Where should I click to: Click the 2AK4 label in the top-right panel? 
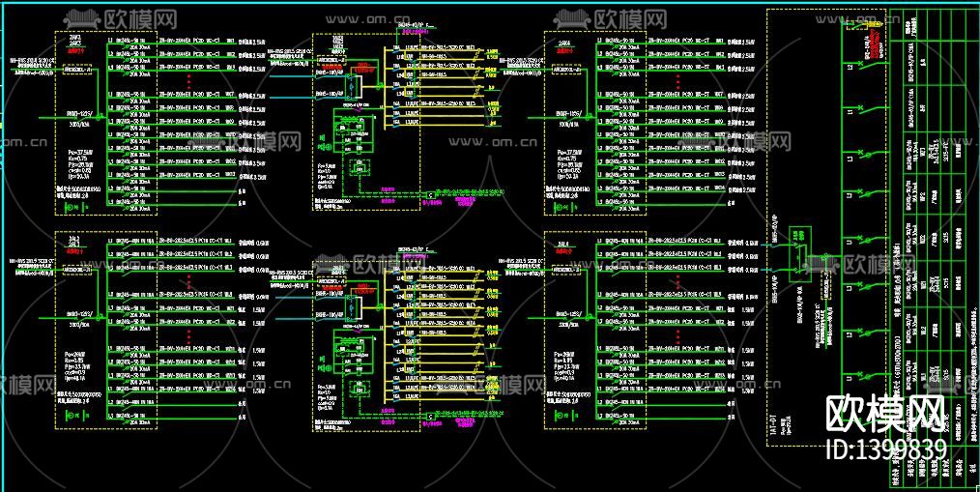pos(563,43)
